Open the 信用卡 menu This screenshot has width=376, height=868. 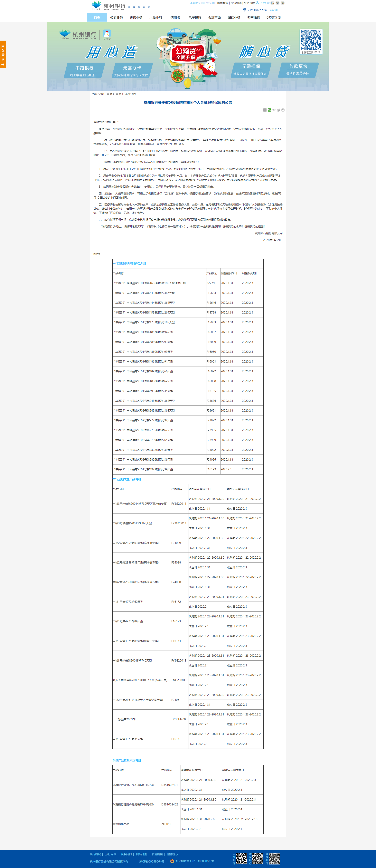point(175,17)
